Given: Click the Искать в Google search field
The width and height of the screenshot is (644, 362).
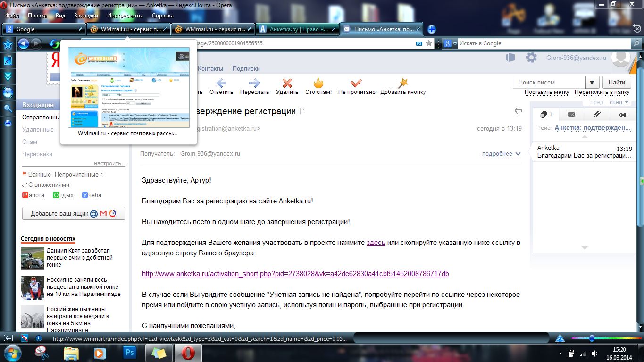Looking at the screenshot, I should pos(545,43).
